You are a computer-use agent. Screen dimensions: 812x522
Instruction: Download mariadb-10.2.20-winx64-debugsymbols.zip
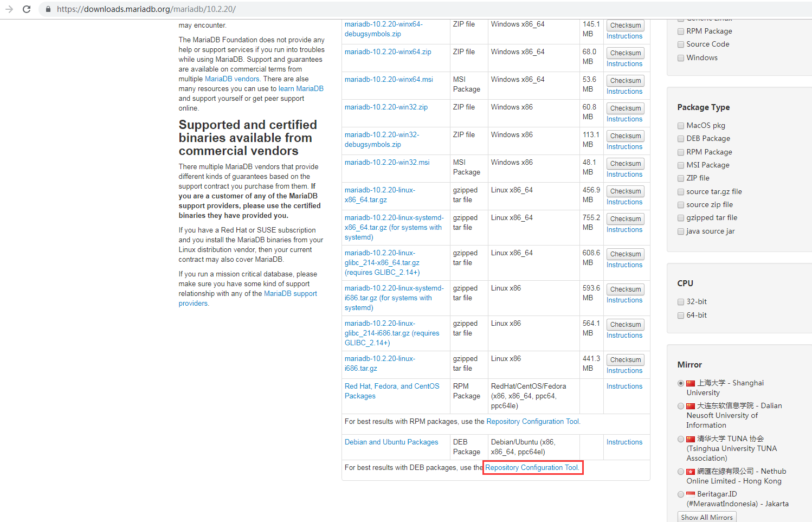(x=383, y=29)
